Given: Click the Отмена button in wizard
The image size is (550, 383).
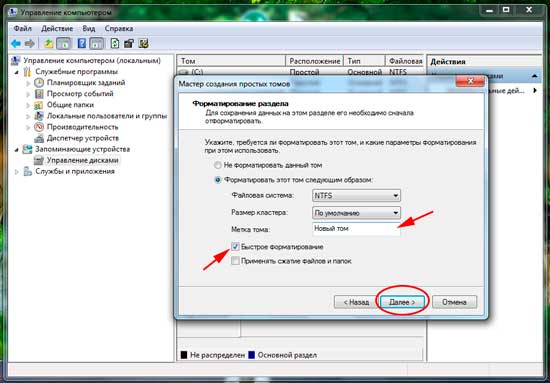Looking at the screenshot, I should coord(454,302).
